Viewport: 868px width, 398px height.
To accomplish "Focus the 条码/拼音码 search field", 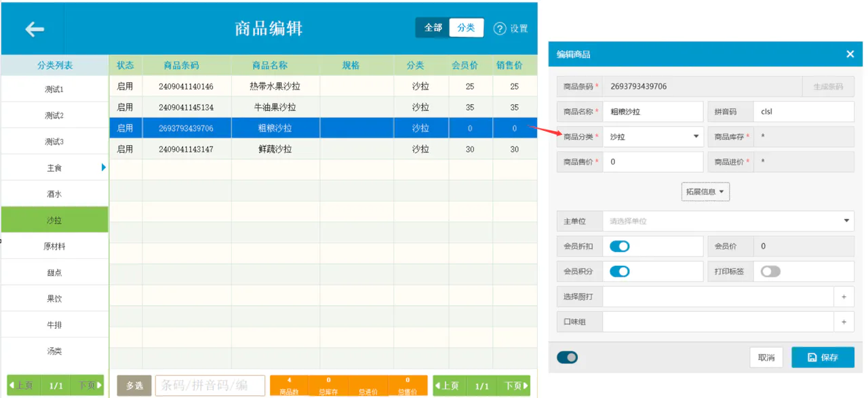I will coord(210,386).
